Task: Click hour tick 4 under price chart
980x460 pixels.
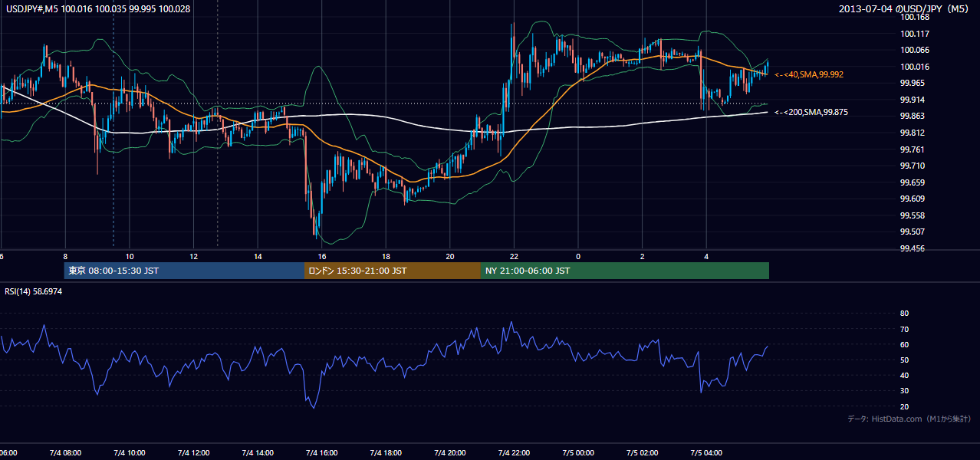Action: click(x=706, y=257)
